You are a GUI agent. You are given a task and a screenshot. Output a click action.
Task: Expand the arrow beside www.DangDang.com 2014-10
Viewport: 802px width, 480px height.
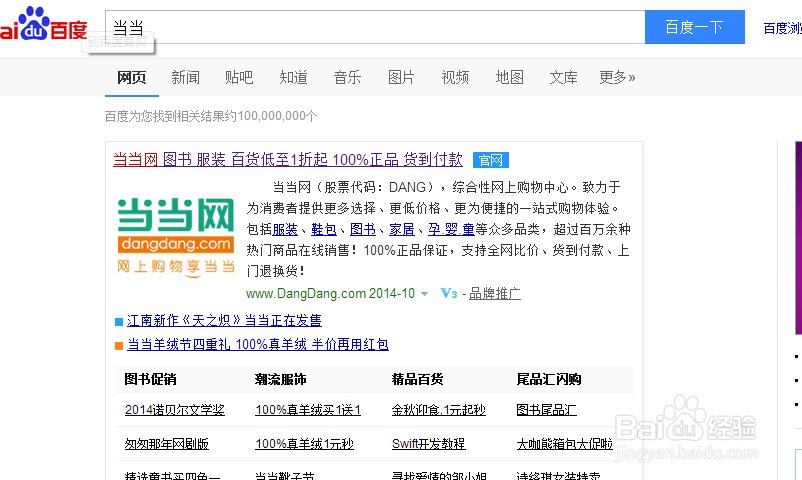424,294
